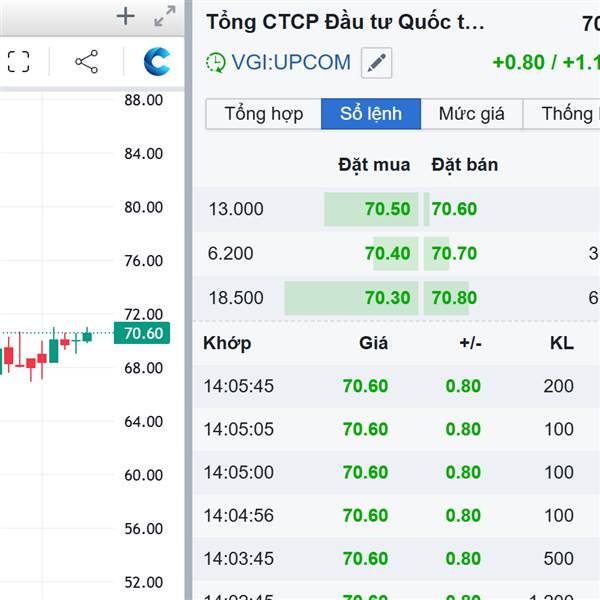Click the +/- column header

470,343
